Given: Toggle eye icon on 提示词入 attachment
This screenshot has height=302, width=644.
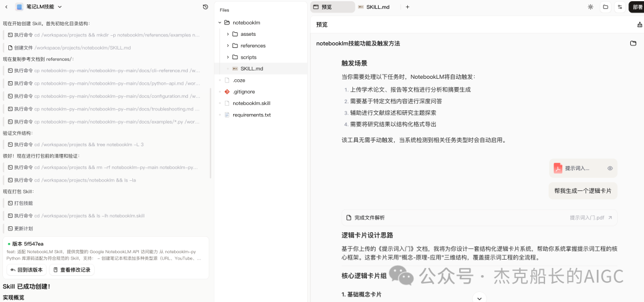Looking at the screenshot, I should coord(610,168).
